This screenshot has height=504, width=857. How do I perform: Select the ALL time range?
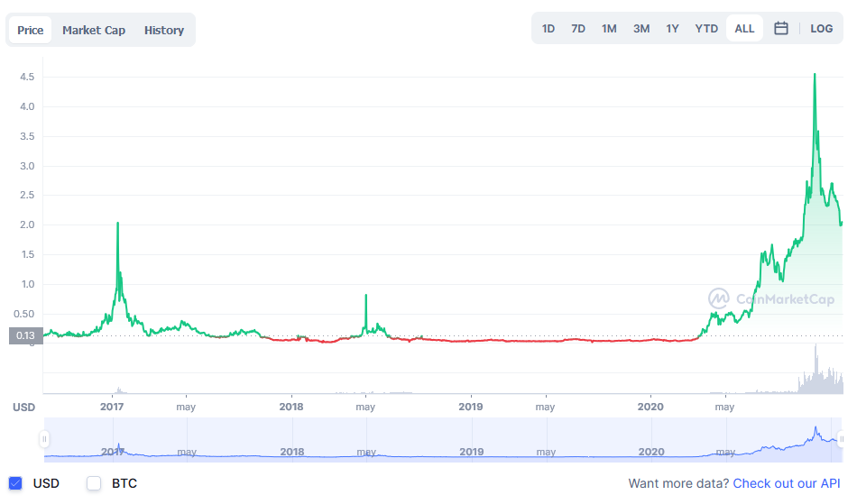click(744, 28)
